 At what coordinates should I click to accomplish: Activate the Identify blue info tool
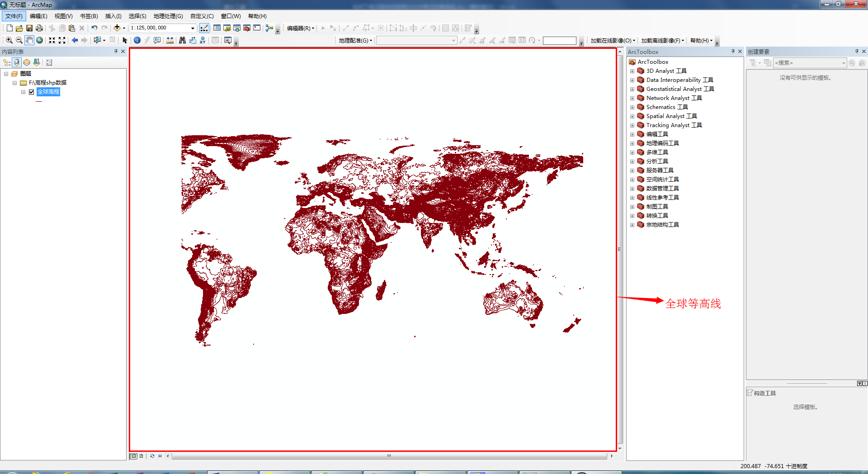137,40
